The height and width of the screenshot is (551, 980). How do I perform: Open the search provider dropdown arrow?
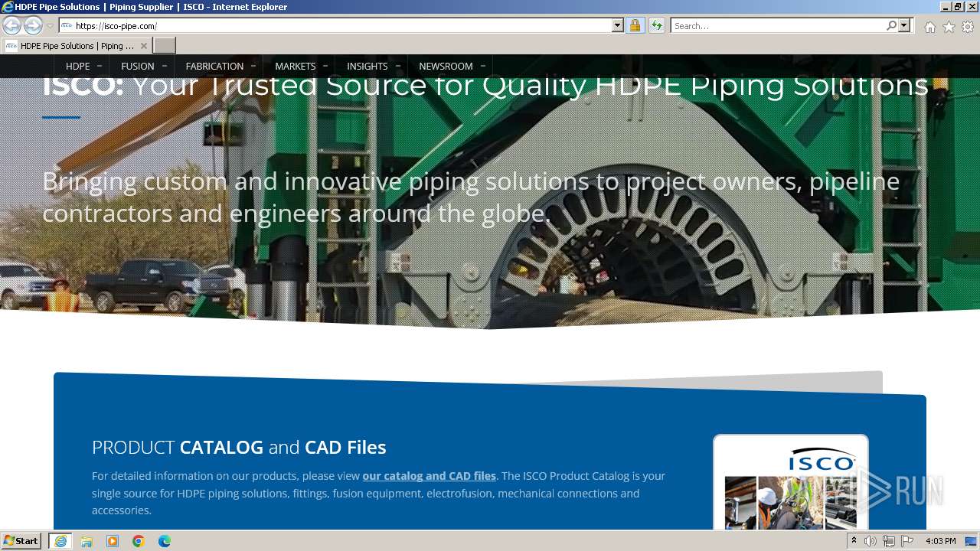pyautogui.click(x=904, y=25)
